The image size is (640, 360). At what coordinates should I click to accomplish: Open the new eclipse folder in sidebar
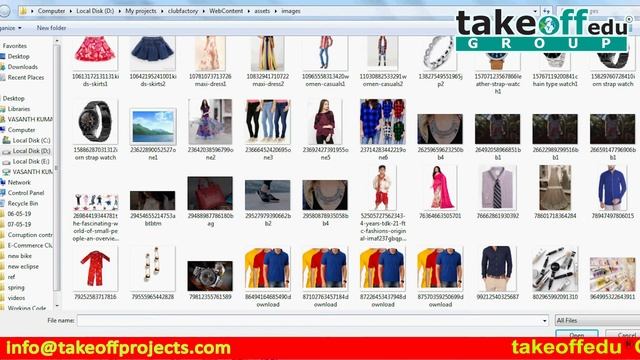[23, 267]
